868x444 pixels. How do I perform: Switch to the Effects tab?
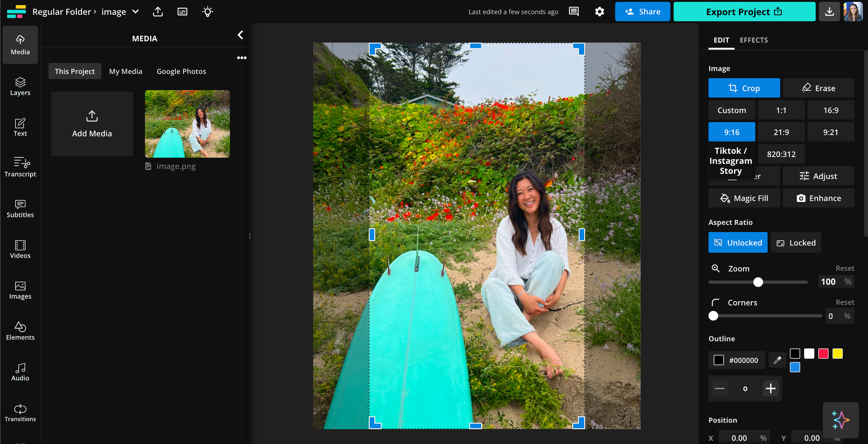[753, 40]
